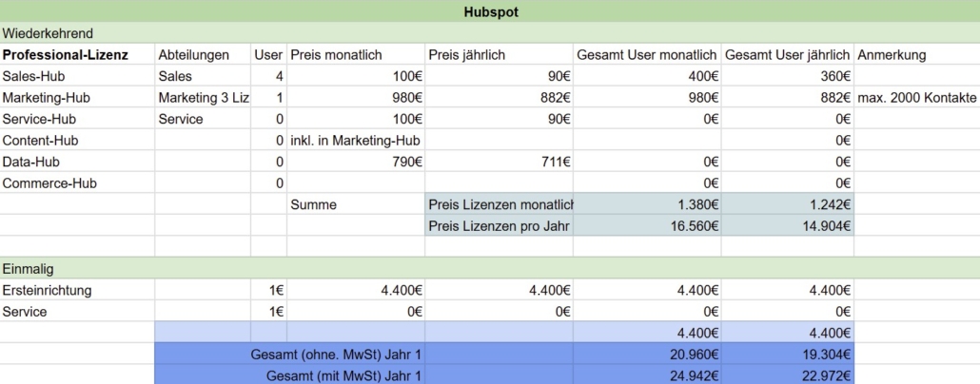This screenshot has height=384, width=980.
Task: Select the Sales-Hub row label
Action: 35,76
